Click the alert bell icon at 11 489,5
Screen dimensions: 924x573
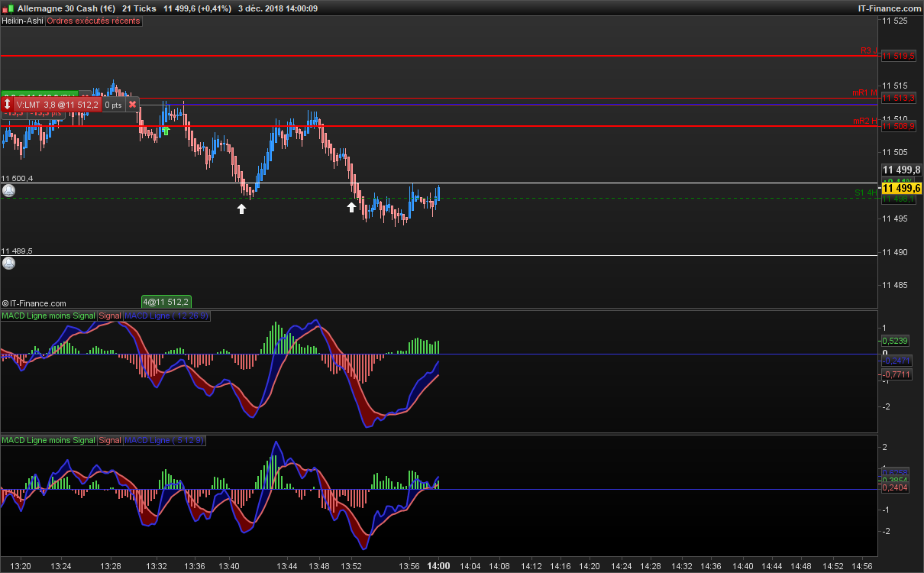click(8, 263)
